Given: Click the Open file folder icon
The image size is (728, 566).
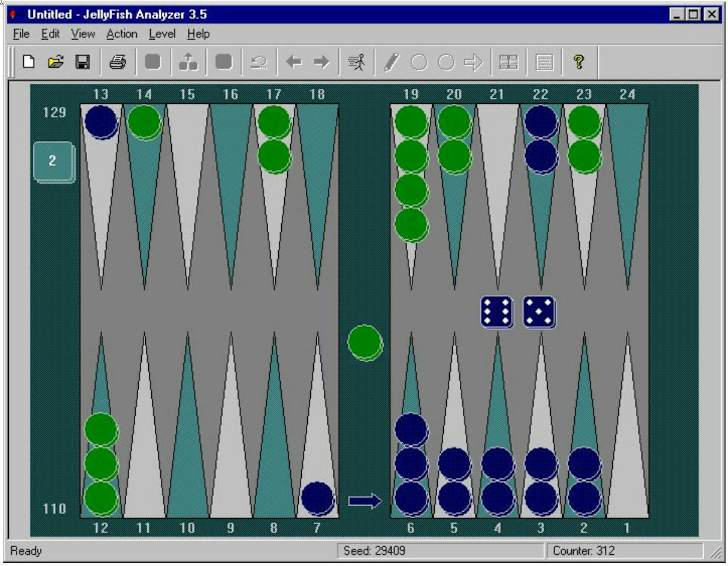Looking at the screenshot, I should click(x=56, y=62).
